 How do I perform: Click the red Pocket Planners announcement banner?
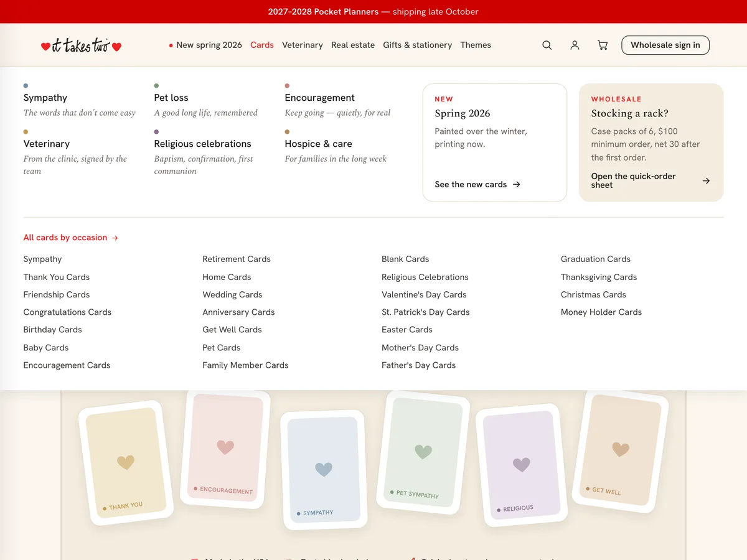374,12
